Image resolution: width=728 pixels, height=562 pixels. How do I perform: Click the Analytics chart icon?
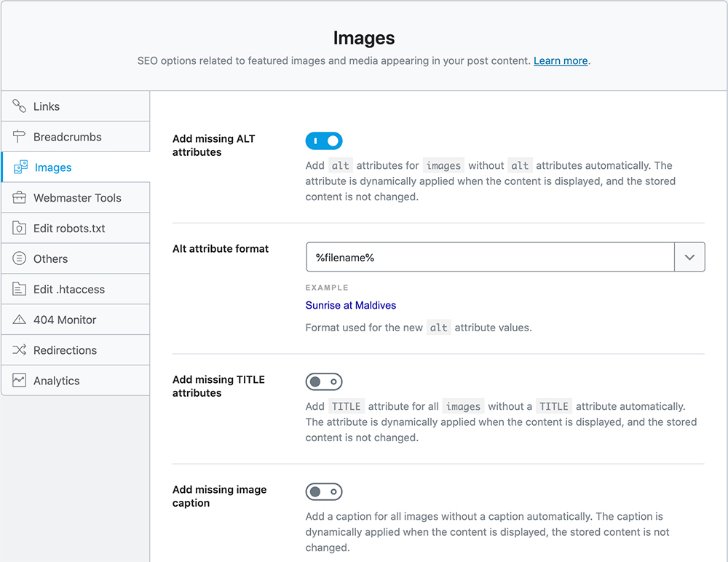point(20,380)
